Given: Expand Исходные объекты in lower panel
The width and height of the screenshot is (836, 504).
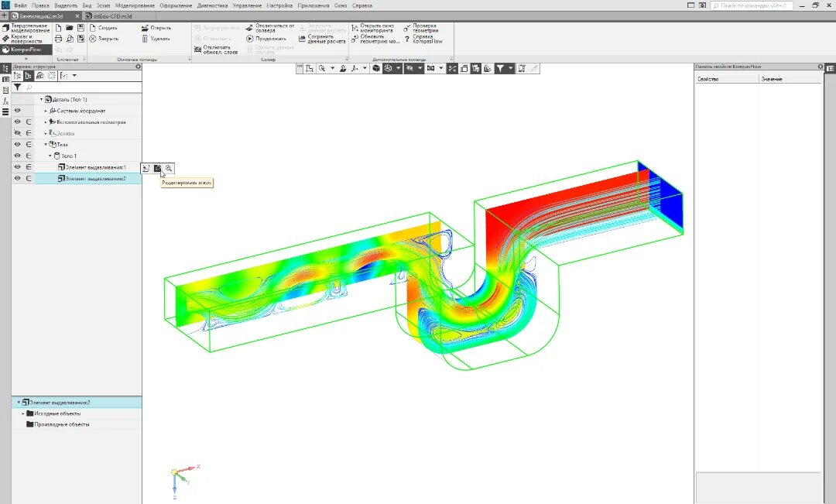Looking at the screenshot, I should 23,413.
